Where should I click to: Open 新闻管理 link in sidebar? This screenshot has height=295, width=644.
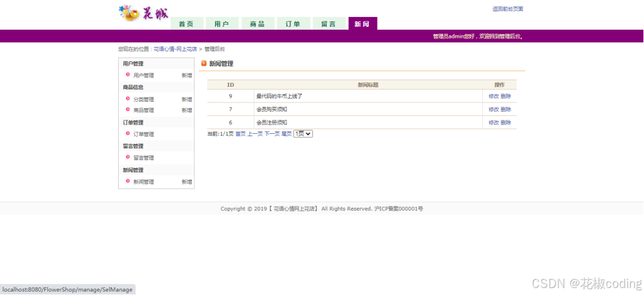pos(143,182)
